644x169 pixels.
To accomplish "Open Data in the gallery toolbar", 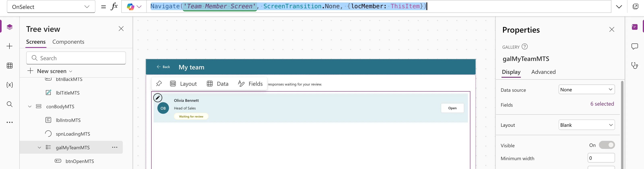I will [x=218, y=83].
